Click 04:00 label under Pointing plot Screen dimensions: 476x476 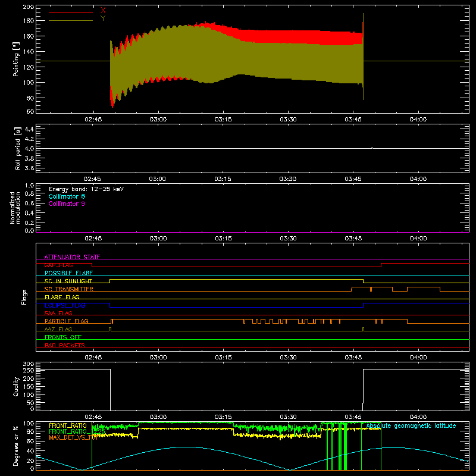pos(418,120)
